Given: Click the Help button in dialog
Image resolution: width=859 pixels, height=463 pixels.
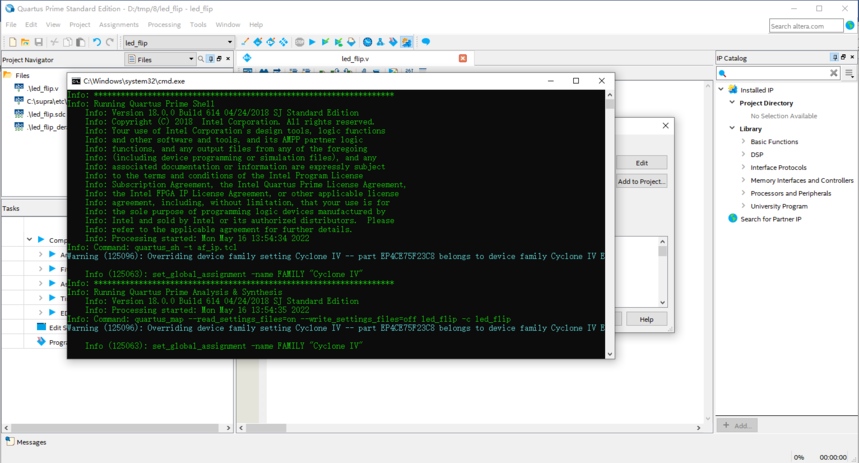Looking at the screenshot, I should click(646, 319).
